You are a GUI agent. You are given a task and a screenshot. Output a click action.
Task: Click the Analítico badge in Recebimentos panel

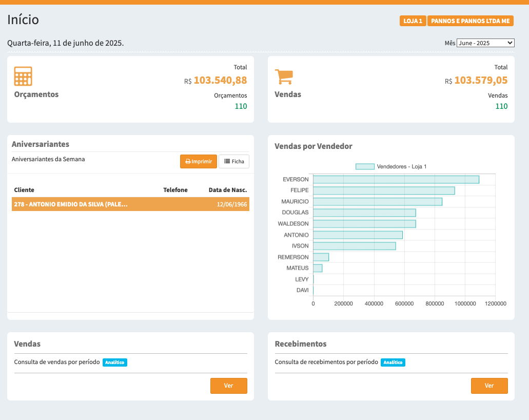(393, 362)
